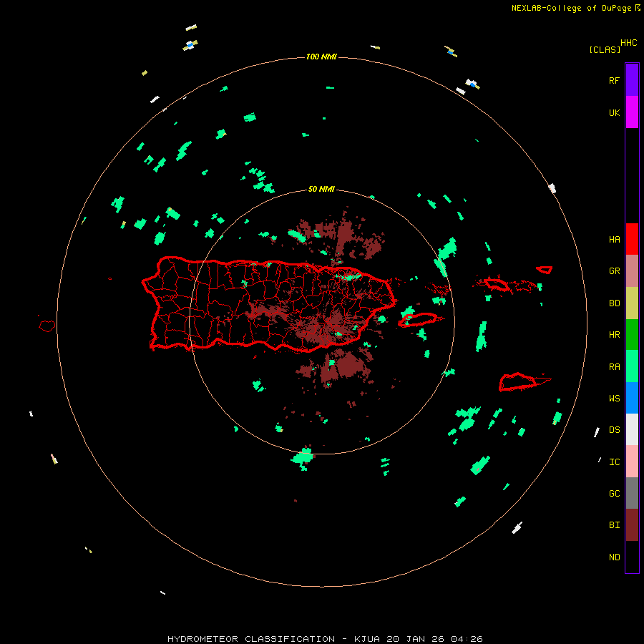This screenshot has height=644, width=644.
Task: Click the '20 JAN 26' date in footer
Action: tap(415, 639)
